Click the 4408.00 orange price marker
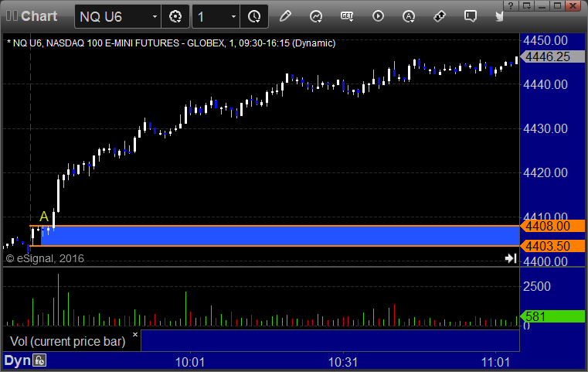Screen dimensions: 588x372 [552, 226]
